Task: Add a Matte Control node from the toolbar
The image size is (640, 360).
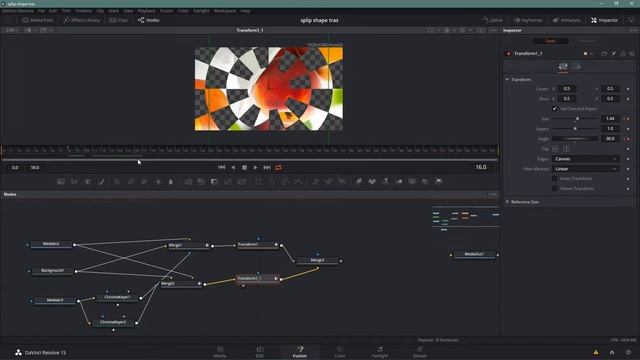Action: click(x=214, y=181)
